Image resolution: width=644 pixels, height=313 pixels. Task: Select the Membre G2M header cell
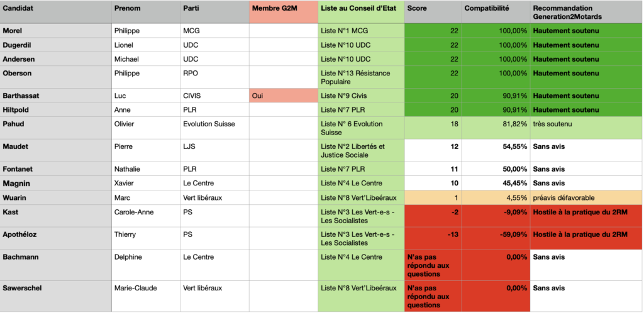[274, 8]
